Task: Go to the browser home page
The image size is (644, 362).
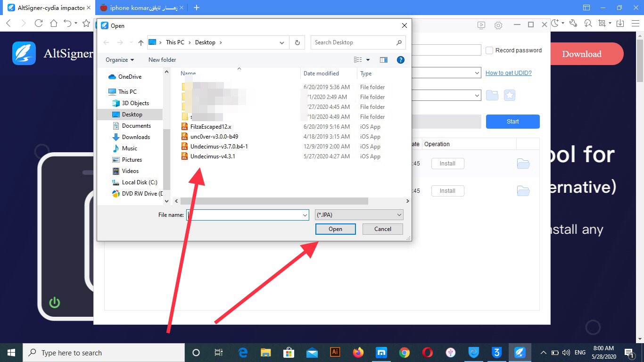Action: pyautogui.click(x=54, y=23)
